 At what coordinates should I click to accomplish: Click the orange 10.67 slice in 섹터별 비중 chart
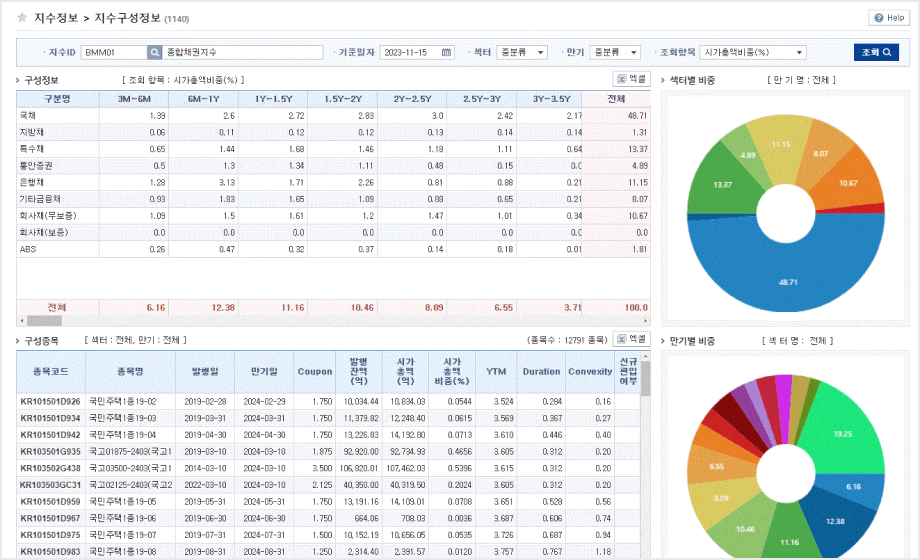pyautogui.click(x=848, y=181)
